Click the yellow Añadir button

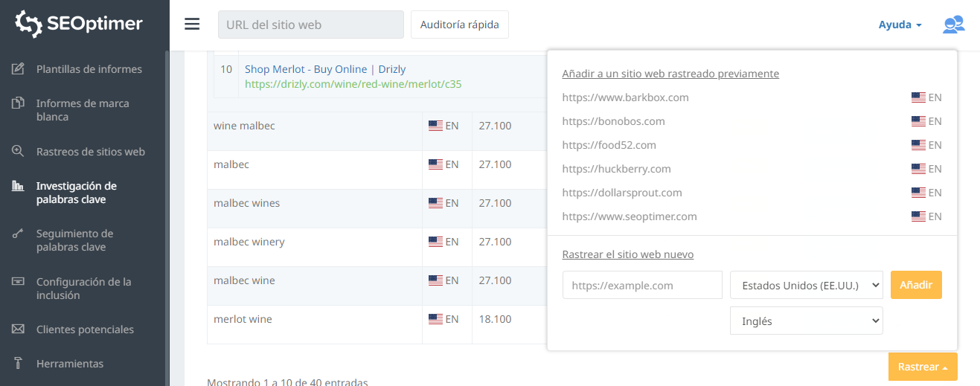point(915,285)
